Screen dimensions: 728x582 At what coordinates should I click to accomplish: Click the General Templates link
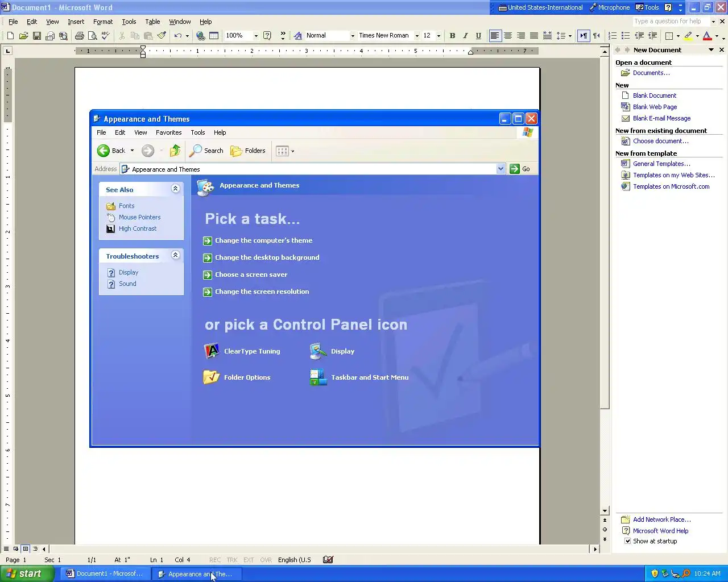(661, 164)
